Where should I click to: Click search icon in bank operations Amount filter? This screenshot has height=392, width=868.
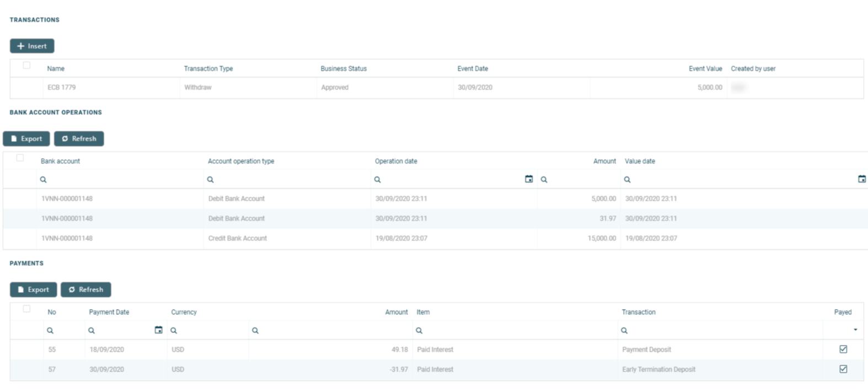(x=544, y=180)
